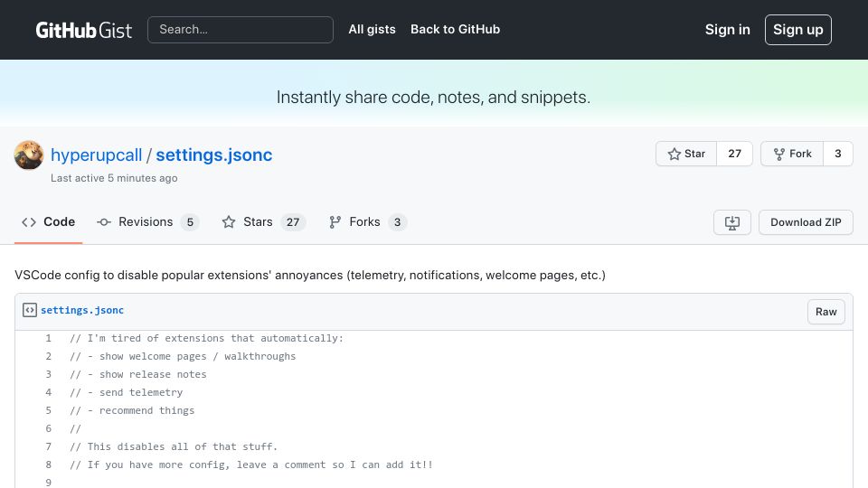Switch to the Revisions tab
The height and width of the screenshot is (488, 868).
[x=147, y=222]
